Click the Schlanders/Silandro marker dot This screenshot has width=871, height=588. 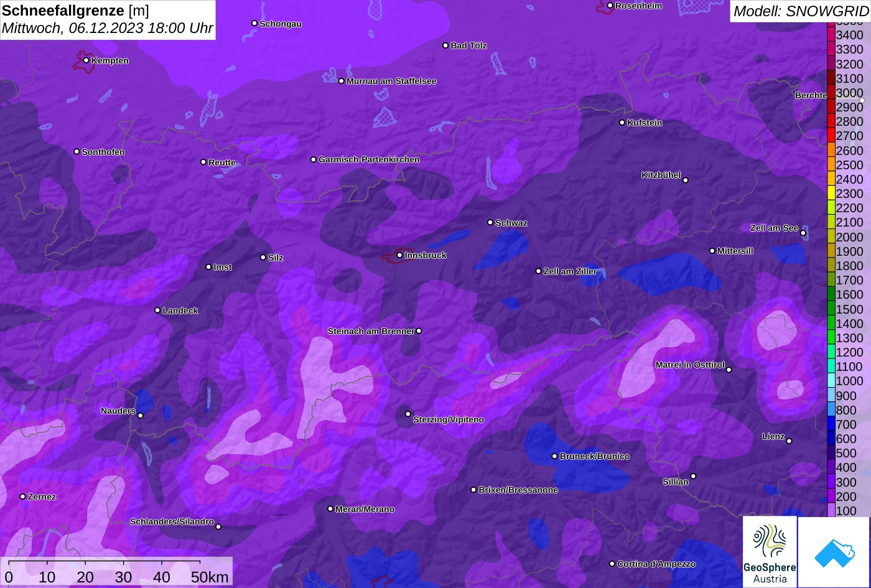point(218,526)
